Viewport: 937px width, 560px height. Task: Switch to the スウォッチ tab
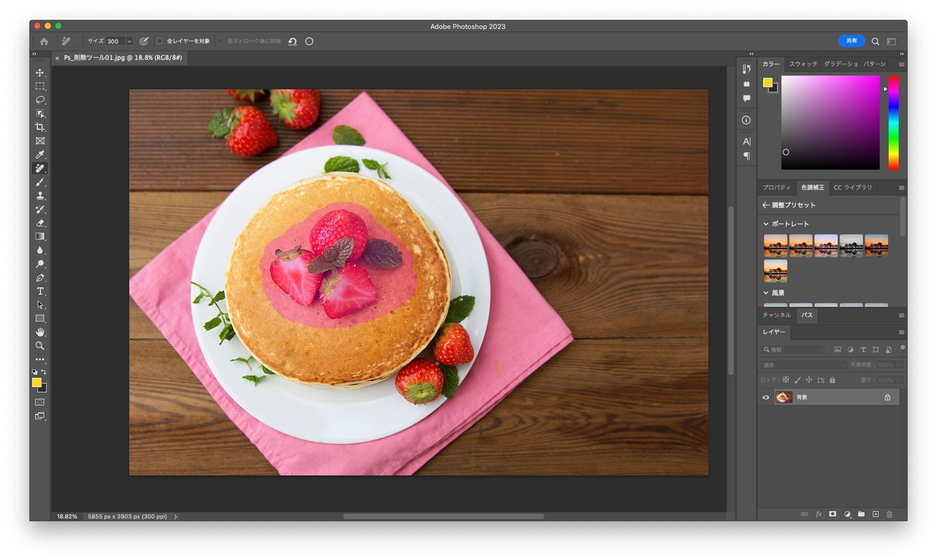[x=803, y=64]
